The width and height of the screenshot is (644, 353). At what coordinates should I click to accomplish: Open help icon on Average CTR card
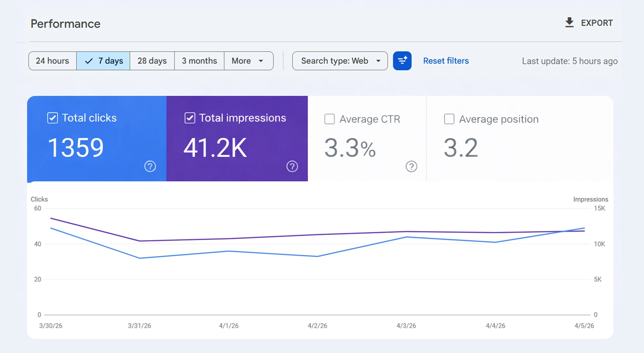411,166
